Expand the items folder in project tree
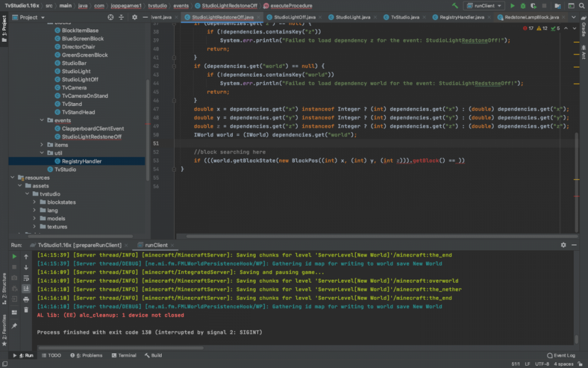588x368 pixels. 42,145
